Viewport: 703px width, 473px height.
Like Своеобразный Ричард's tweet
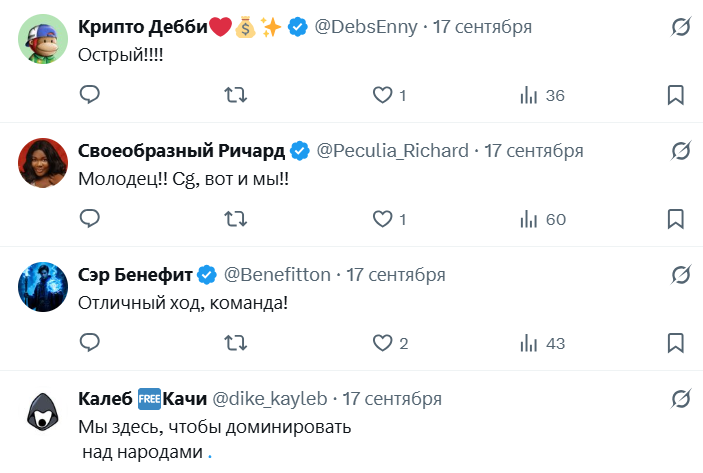pos(381,219)
